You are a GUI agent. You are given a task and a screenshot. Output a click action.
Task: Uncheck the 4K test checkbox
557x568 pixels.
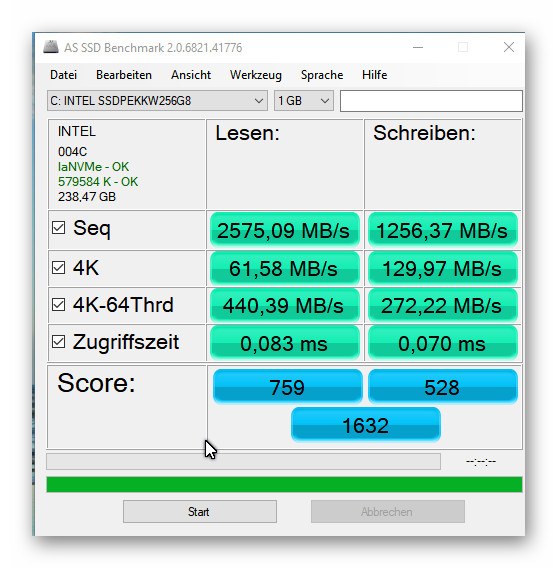pyautogui.click(x=58, y=268)
